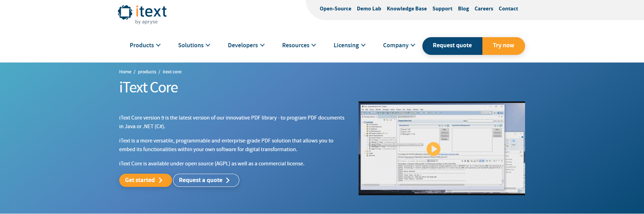Play the iText Core video
This screenshot has height=214, width=644.
pyautogui.click(x=433, y=149)
